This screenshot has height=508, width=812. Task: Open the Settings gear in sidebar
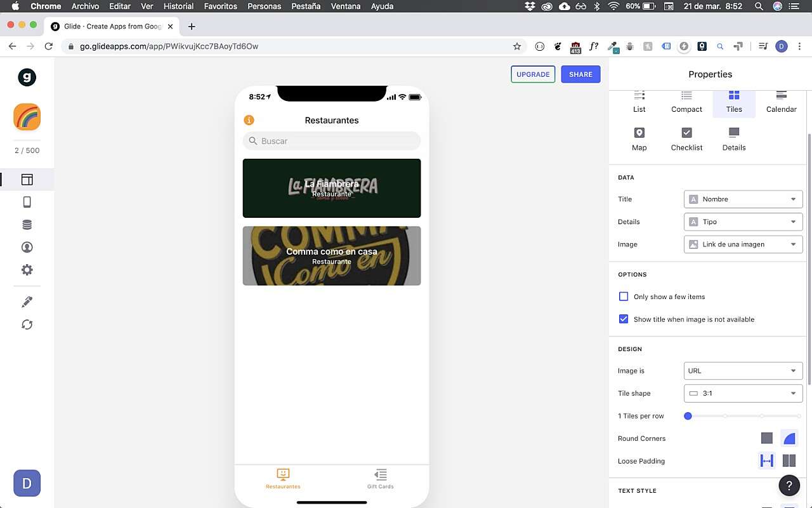[27, 270]
